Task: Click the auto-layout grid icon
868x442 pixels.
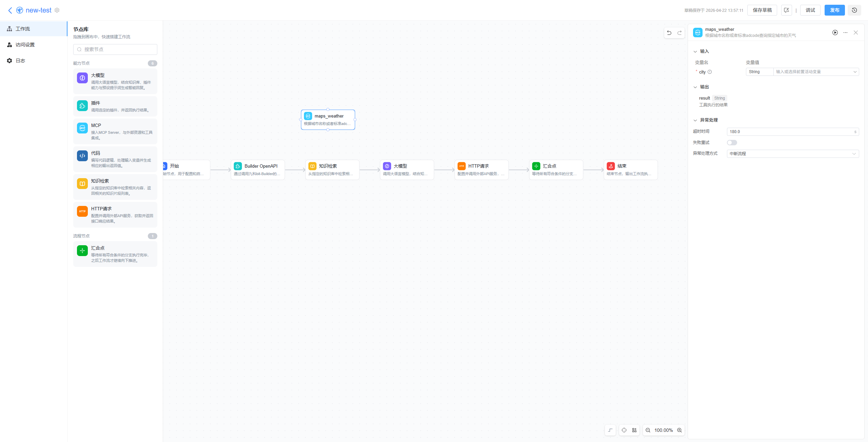Action: click(634, 430)
